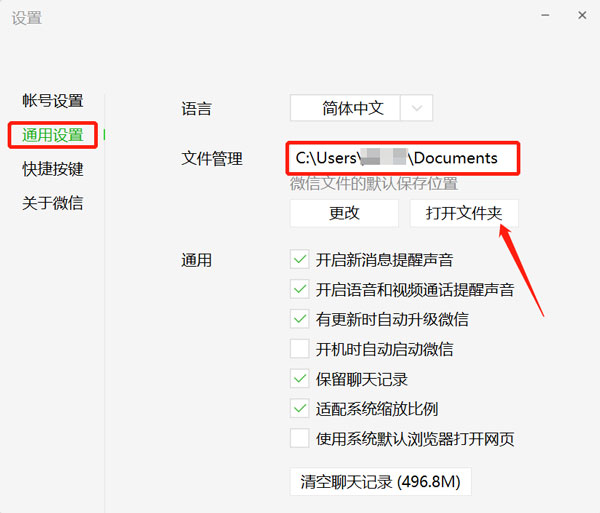Viewport: 600px width, 513px height.
Task: Toggle 开启新消息提醒声音 checkbox
Action: tap(300, 260)
